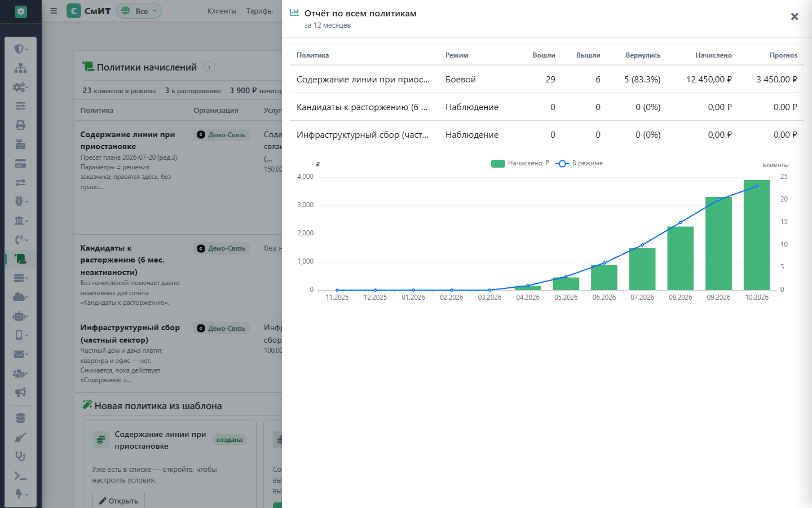Open the exchange arrows icon in the sidebar
The width and height of the screenshot is (812, 508).
[21, 183]
